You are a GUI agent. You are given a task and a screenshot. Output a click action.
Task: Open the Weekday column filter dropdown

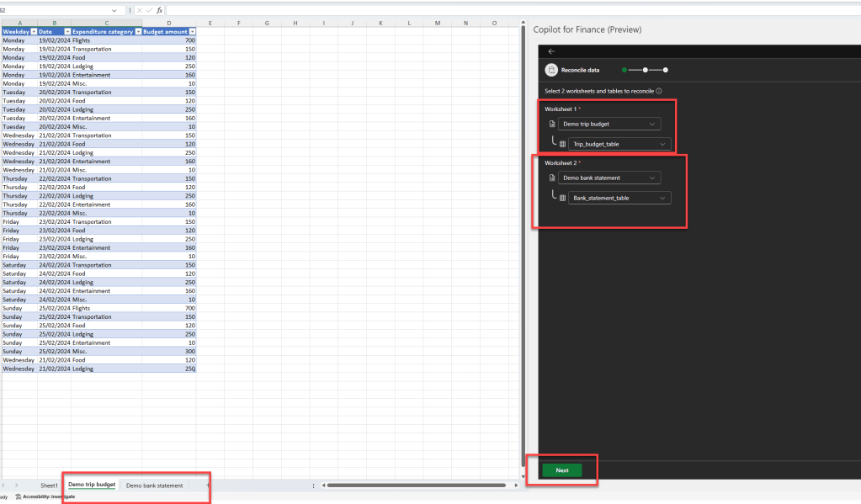click(33, 31)
